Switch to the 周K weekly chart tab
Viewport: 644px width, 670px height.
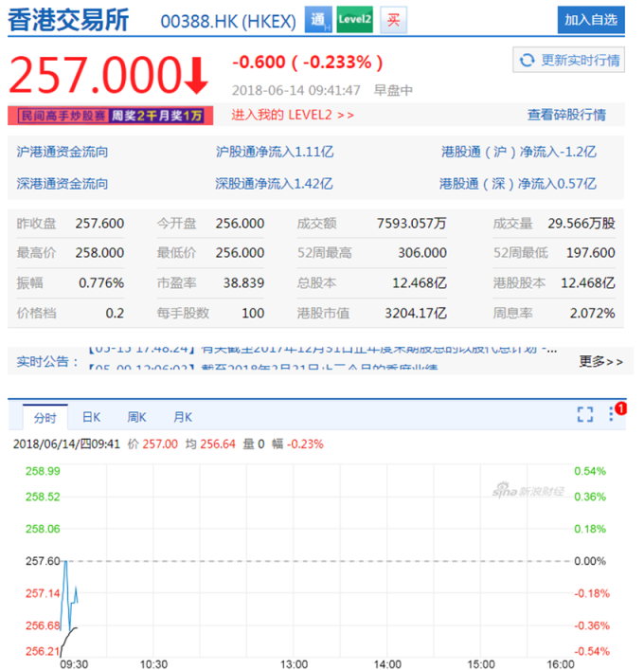(136, 417)
